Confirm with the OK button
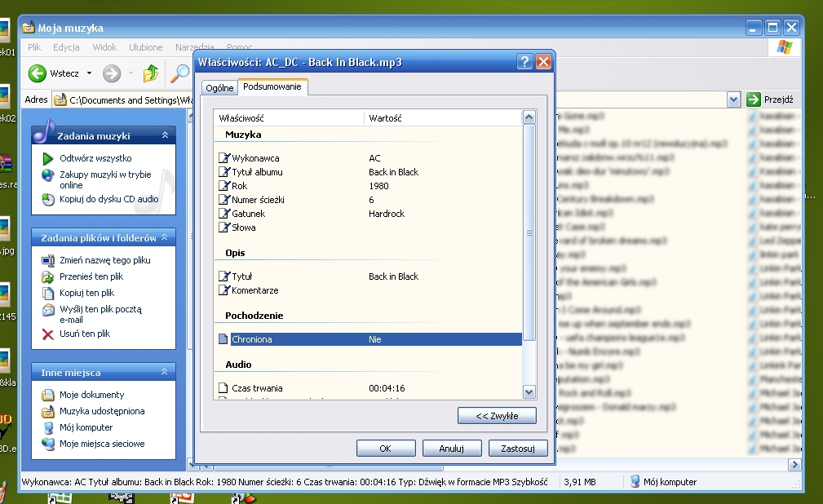 386,449
